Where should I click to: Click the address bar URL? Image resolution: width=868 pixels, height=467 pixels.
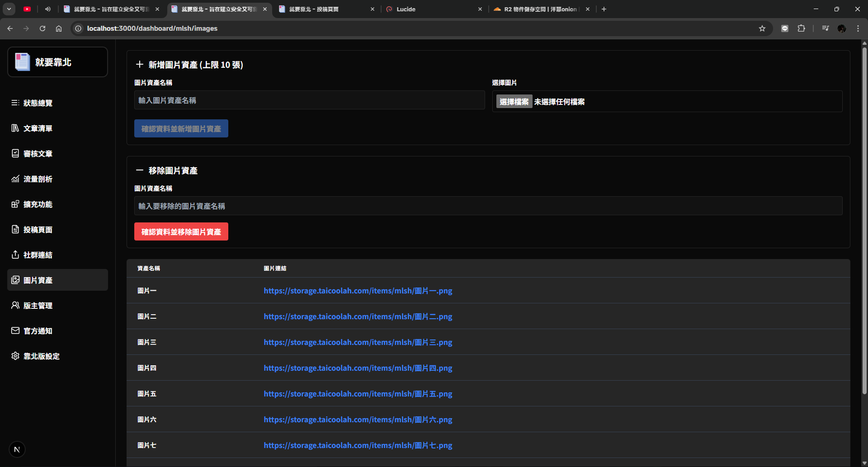coord(152,28)
